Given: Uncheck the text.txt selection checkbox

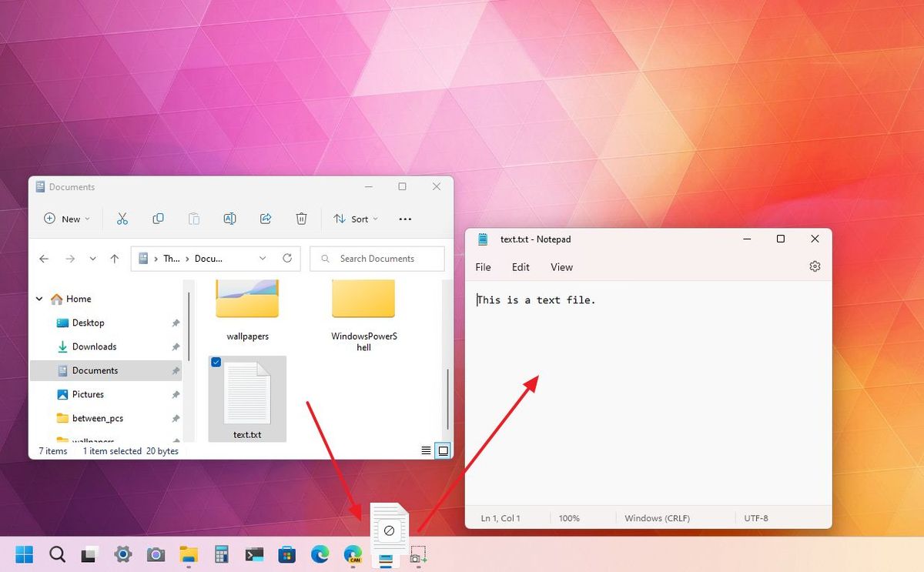Looking at the screenshot, I should (x=216, y=362).
